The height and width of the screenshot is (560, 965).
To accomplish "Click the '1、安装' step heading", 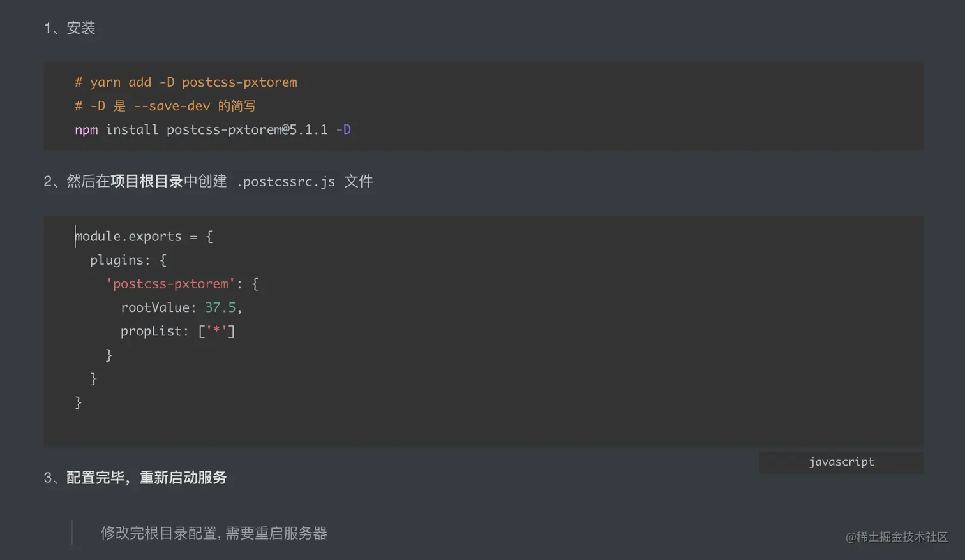I will (x=70, y=28).
